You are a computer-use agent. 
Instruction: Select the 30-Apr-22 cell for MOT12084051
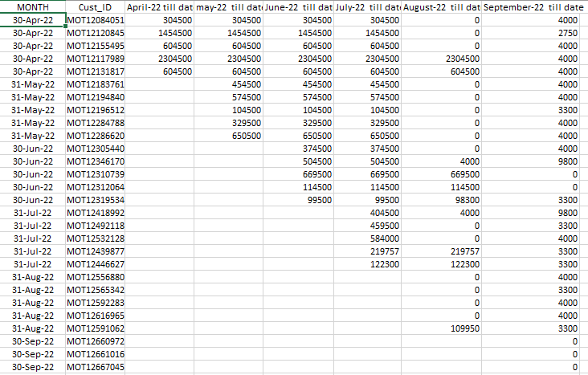pos(33,20)
